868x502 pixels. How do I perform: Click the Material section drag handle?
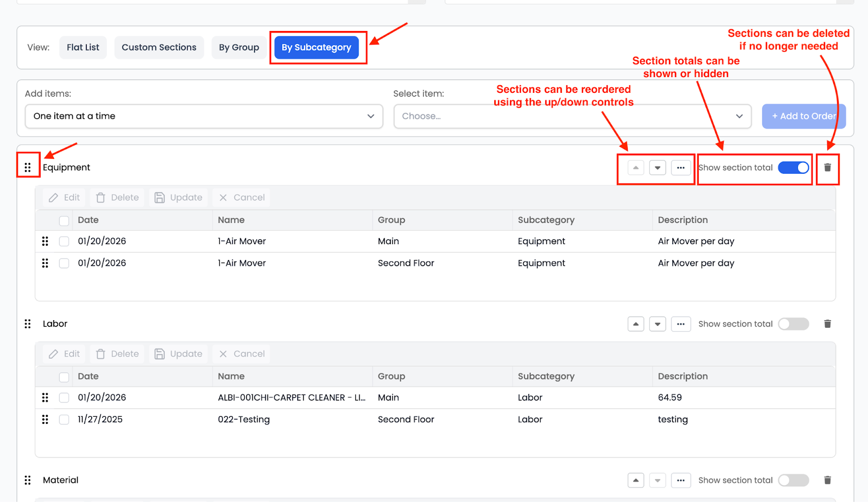(x=28, y=480)
